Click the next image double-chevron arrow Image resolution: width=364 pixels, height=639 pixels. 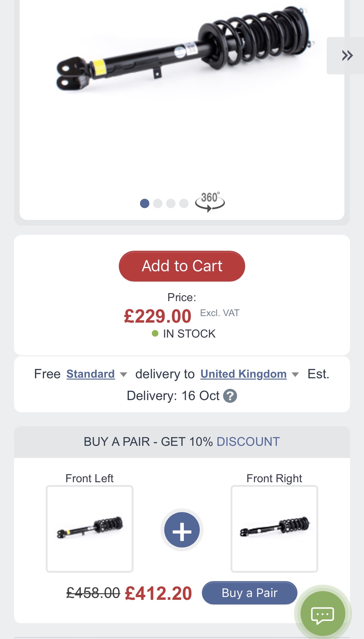[x=347, y=55]
